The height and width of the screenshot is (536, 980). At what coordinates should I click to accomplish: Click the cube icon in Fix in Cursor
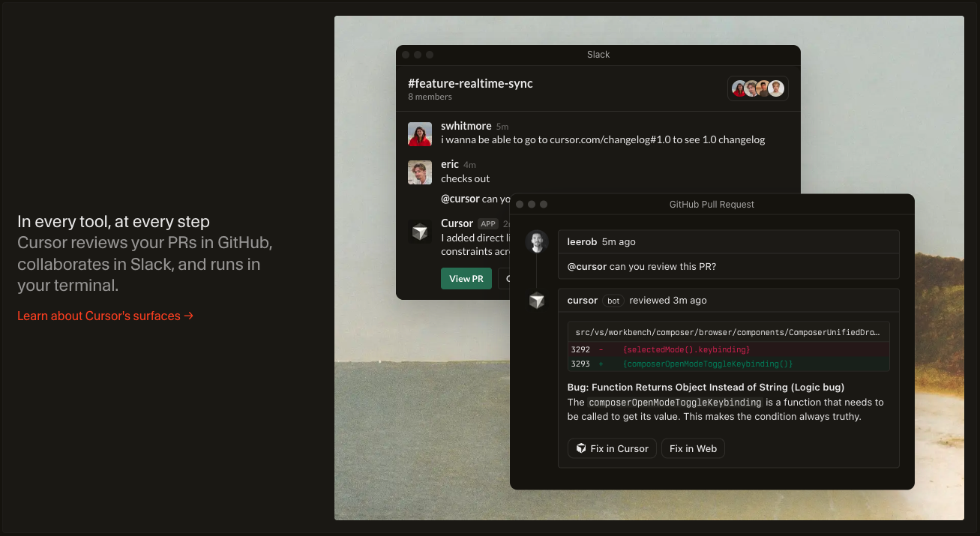coord(581,448)
